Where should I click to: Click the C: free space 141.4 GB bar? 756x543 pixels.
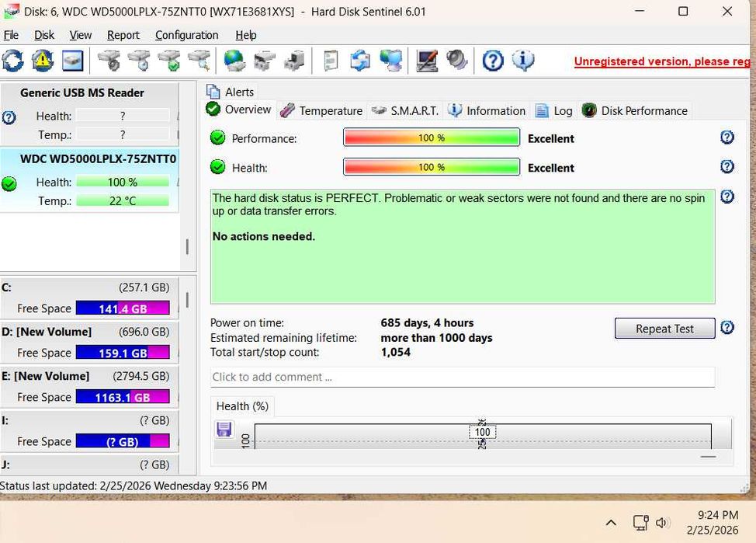click(123, 308)
